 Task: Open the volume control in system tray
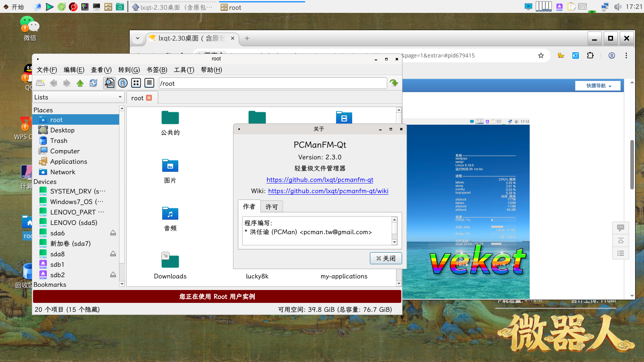tap(618, 6)
